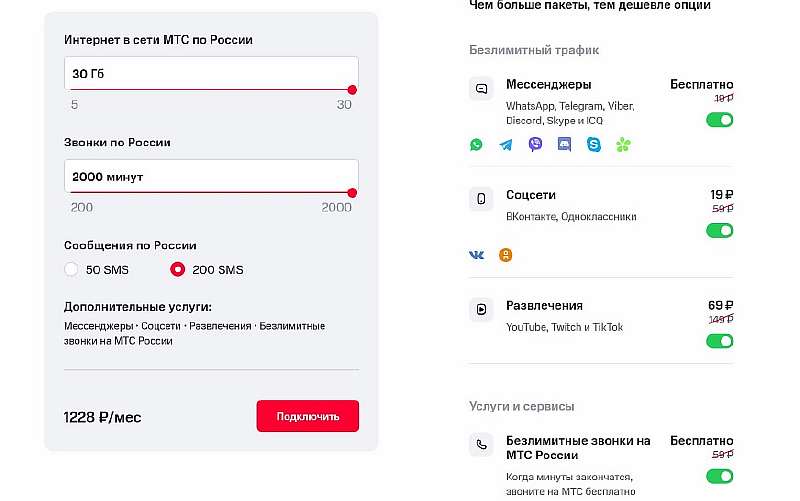Click the chat bubble icon beside Мессенджеры
This screenshot has width=800, height=501.
[x=481, y=89]
